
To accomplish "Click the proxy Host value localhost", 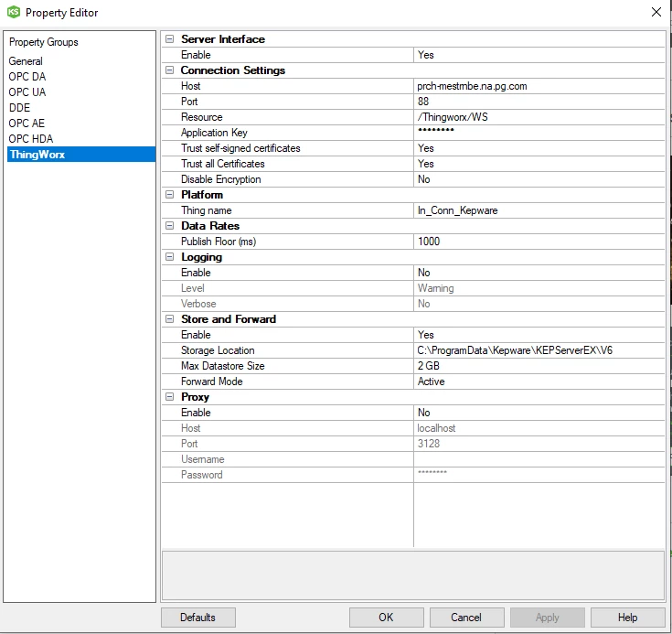I will (539, 428).
